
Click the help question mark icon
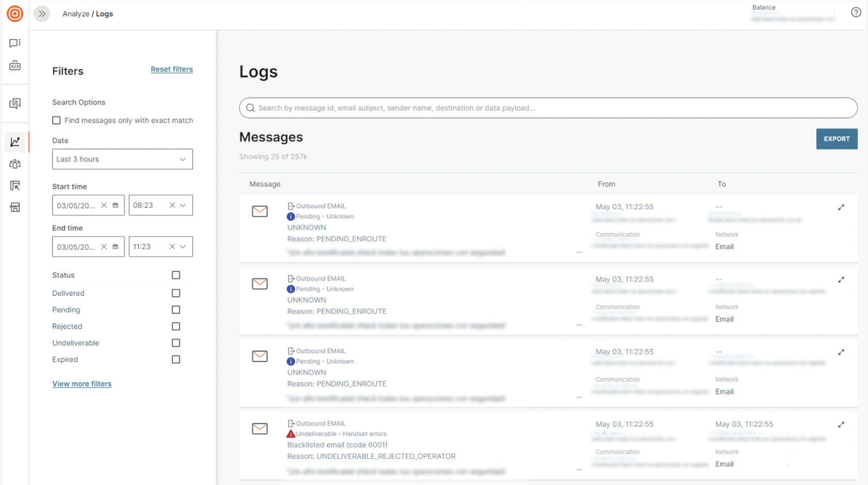tap(856, 13)
